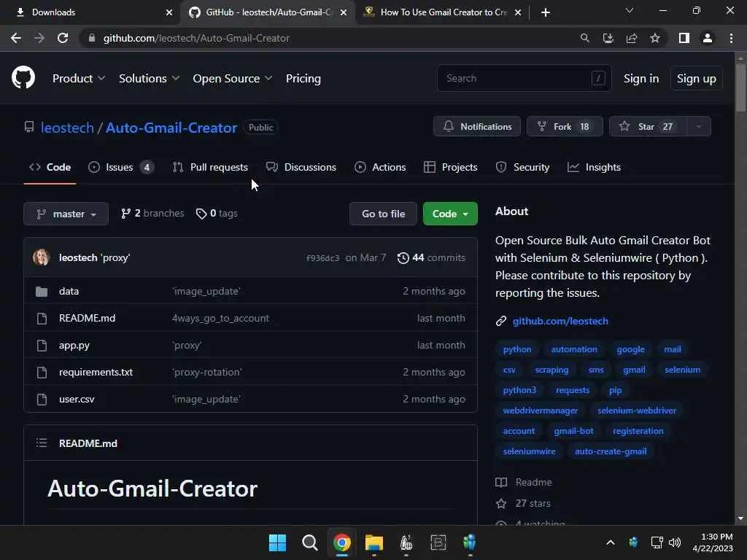Share this page via the share icon
This screenshot has height=560, width=747.
632,38
